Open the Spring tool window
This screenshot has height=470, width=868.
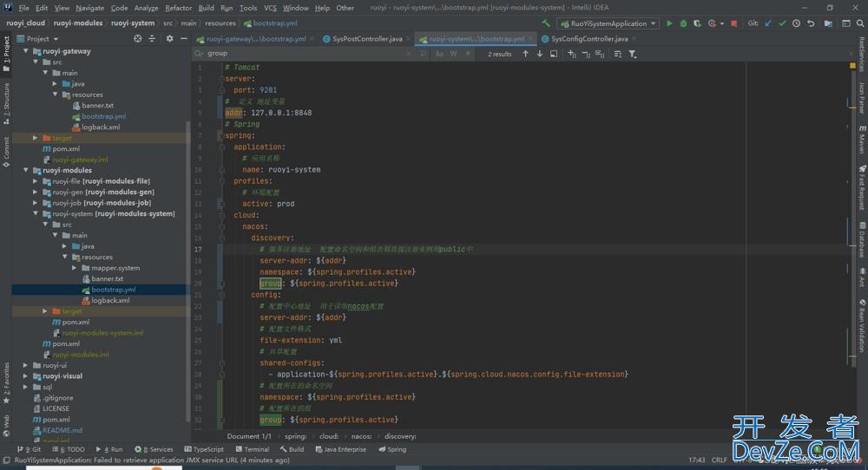pyautogui.click(x=392, y=449)
